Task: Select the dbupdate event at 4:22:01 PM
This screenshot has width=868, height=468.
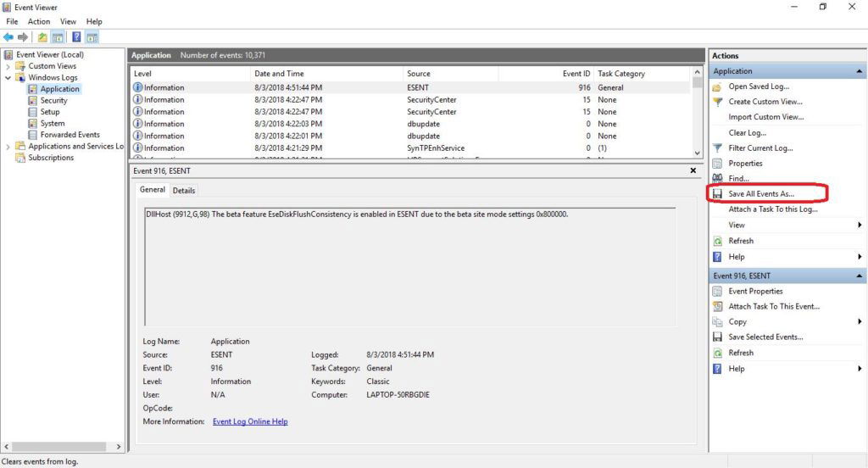Action: coord(411,136)
